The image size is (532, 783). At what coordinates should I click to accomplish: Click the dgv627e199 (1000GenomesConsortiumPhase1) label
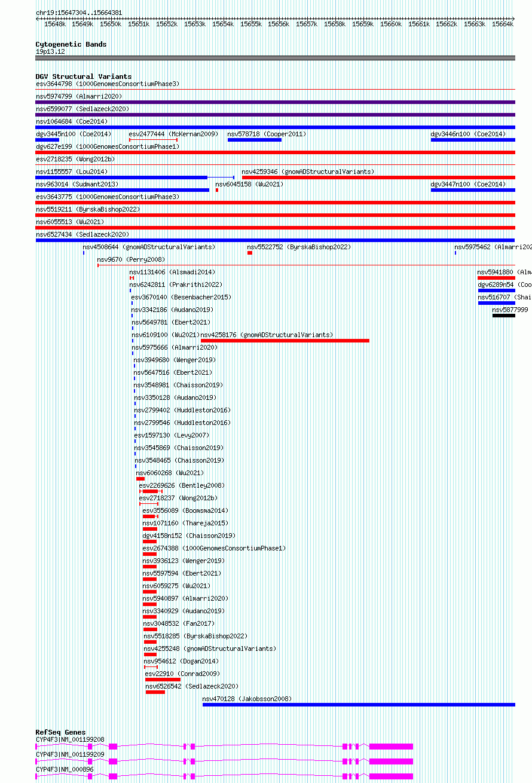coord(108,146)
